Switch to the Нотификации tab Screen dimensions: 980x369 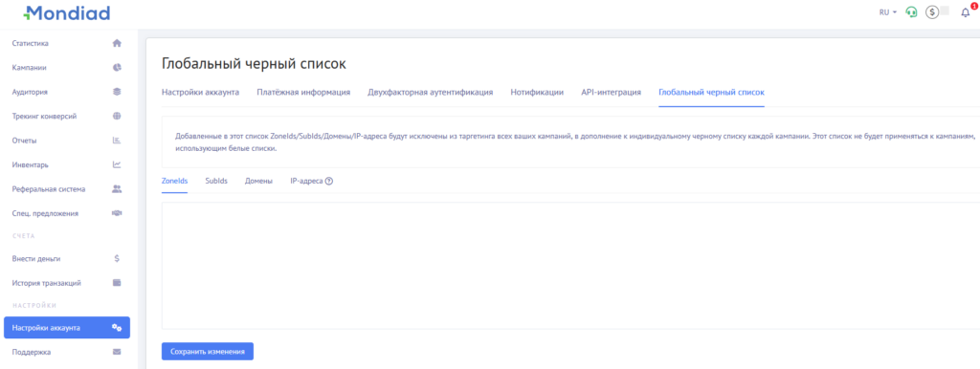coord(537,93)
